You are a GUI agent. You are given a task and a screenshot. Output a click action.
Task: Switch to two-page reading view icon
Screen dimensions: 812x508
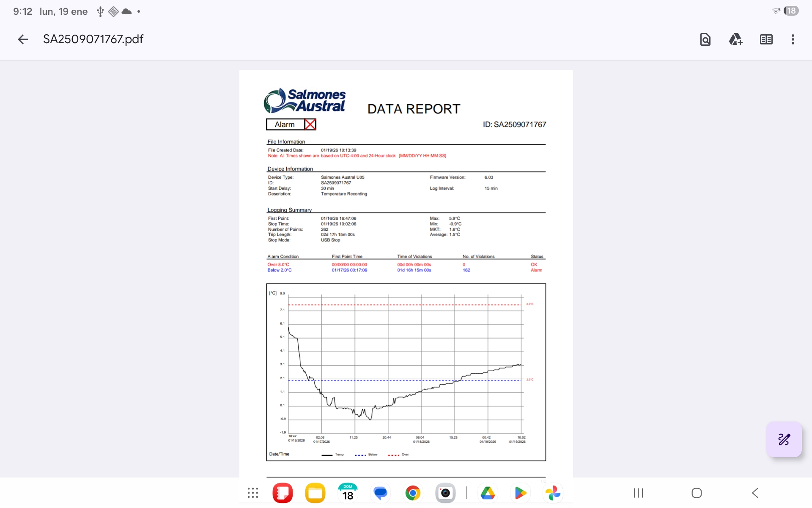pyautogui.click(x=766, y=39)
